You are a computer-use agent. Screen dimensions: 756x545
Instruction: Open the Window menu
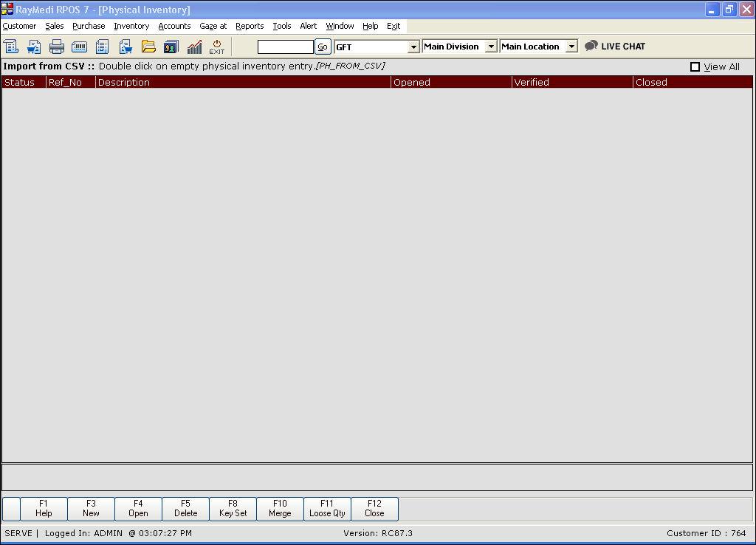point(340,26)
